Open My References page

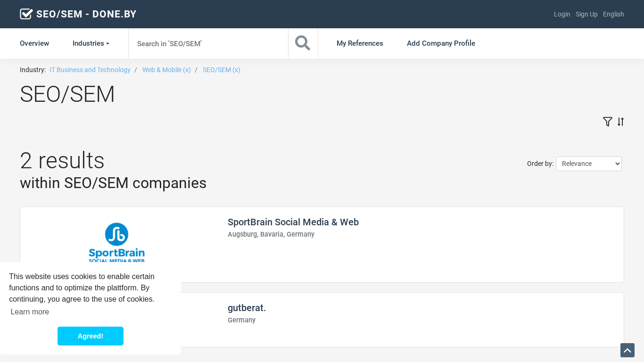360,43
